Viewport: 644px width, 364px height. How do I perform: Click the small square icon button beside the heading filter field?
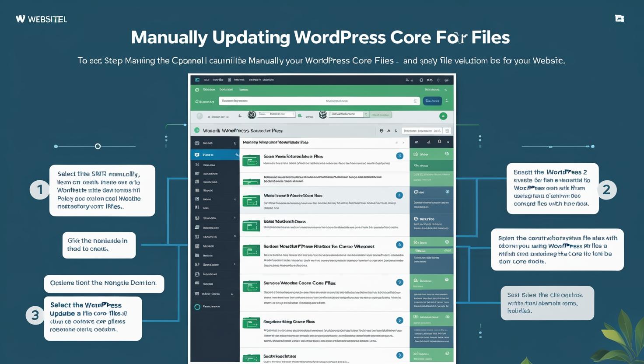pyautogui.click(x=447, y=131)
